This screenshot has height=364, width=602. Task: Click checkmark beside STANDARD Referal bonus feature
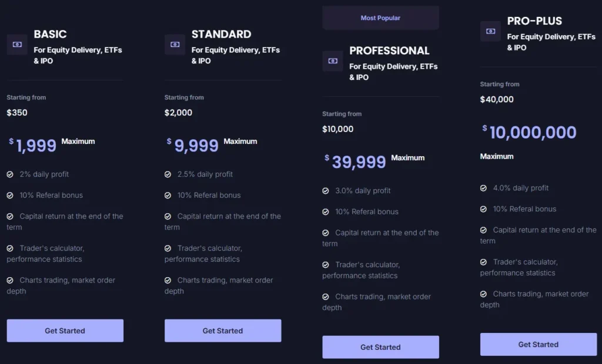[x=168, y=195]
